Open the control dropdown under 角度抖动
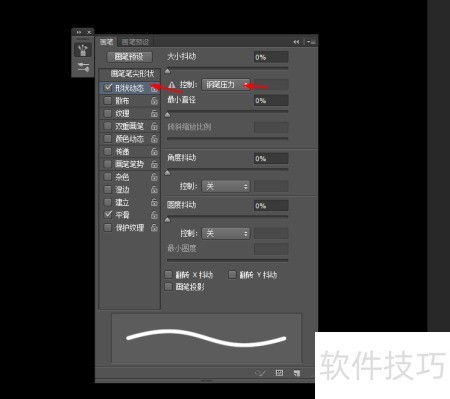Viewport: 450px width, 399px height. pyautogui.click(x=226, y=186)
